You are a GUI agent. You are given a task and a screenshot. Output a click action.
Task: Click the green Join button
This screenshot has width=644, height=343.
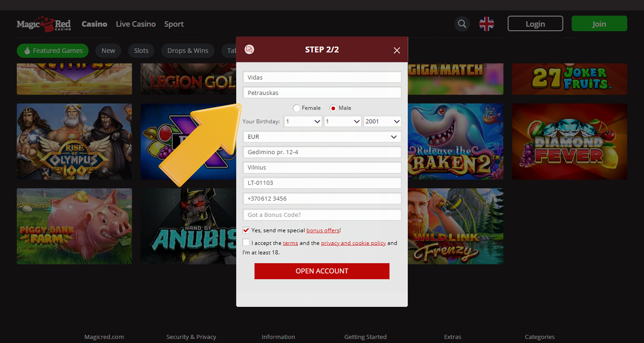[599, 24]
